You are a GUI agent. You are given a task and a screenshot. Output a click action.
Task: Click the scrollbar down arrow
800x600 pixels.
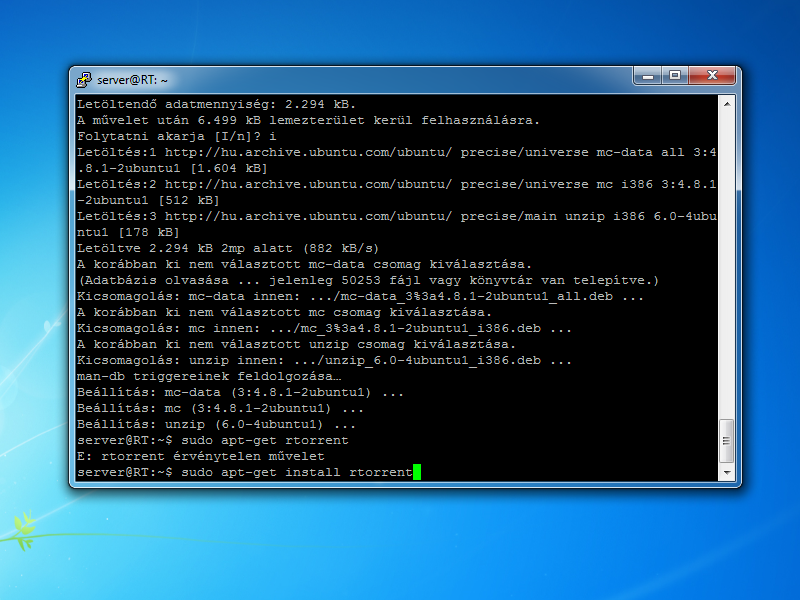727,472
